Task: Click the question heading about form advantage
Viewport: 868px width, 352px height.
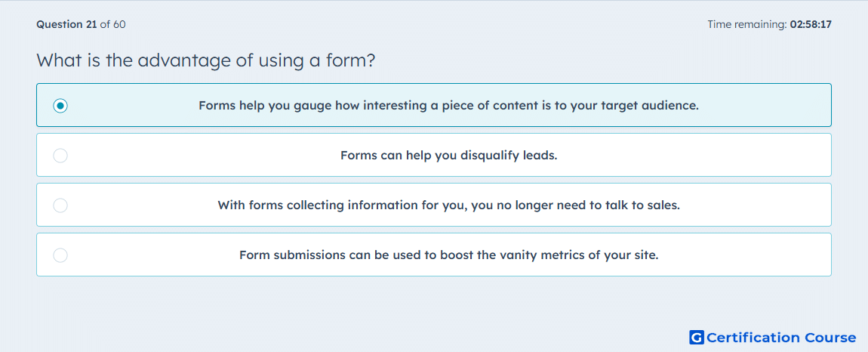Action: pyautogui.click(x=206, y=60)
